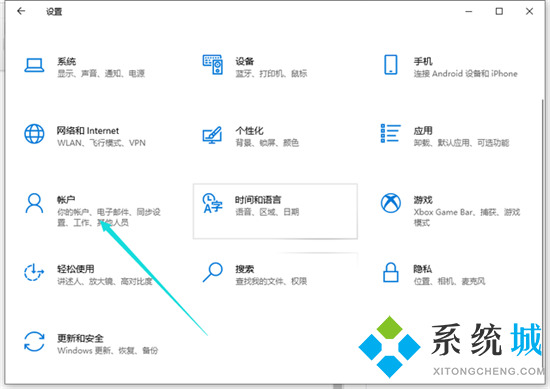Click the Accounts person icon
Screen dimensions: 550x389
[34, 203]
